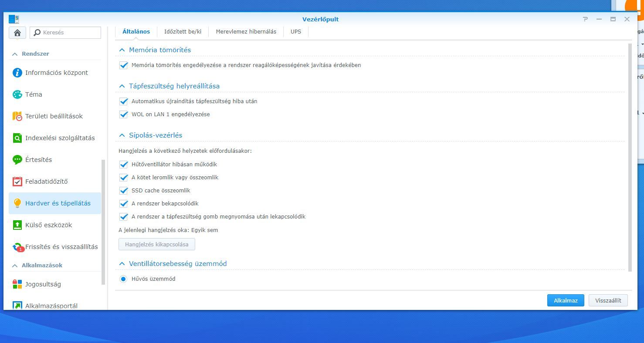Switch to Időzített be/ki tab

pyautogui.click(x=183, y=32)
